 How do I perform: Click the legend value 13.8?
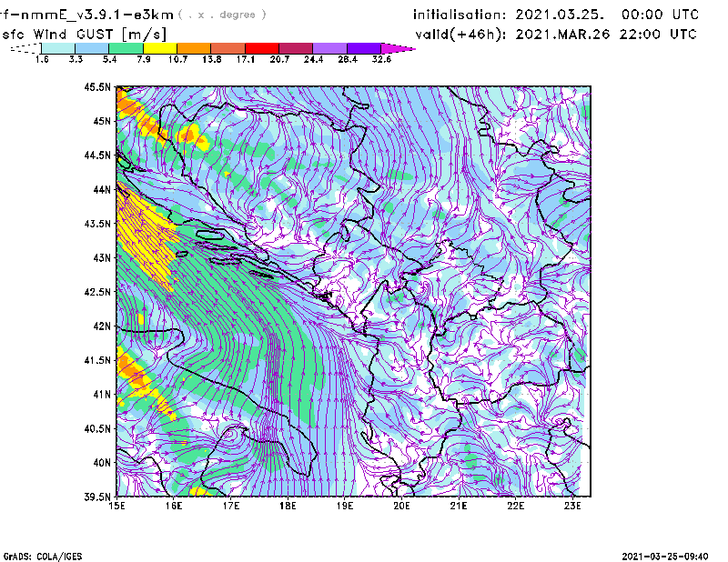tap(212, 59)
